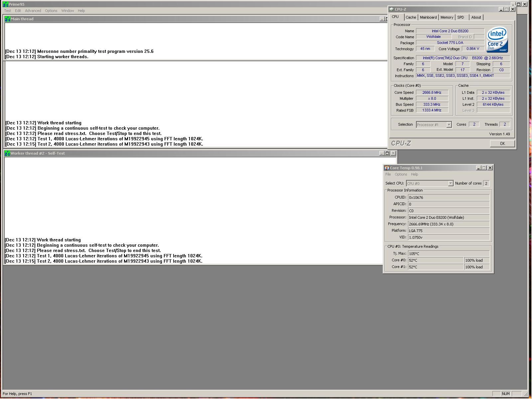Click the Multiplier value x 8.0
Screen dimensions: 532x399
(x=432, y=99)
